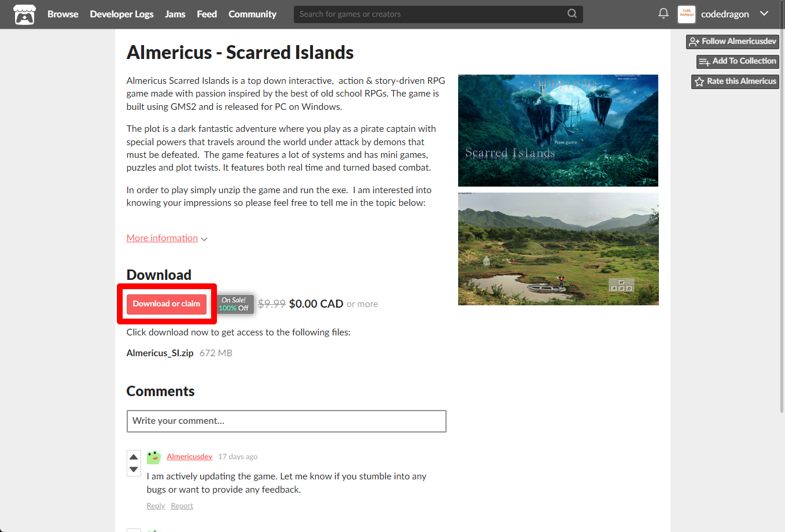This screenshot has height=532, width=785.
Task: Expand the More information section
Action: pos(167,238)
